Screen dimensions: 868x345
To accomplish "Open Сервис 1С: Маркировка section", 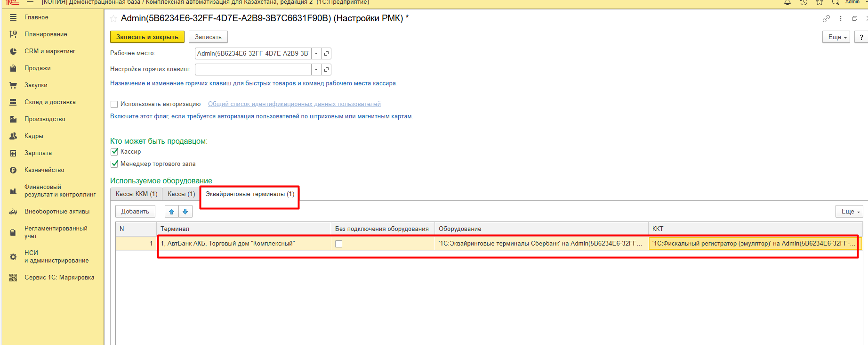I will pos(59,278).
